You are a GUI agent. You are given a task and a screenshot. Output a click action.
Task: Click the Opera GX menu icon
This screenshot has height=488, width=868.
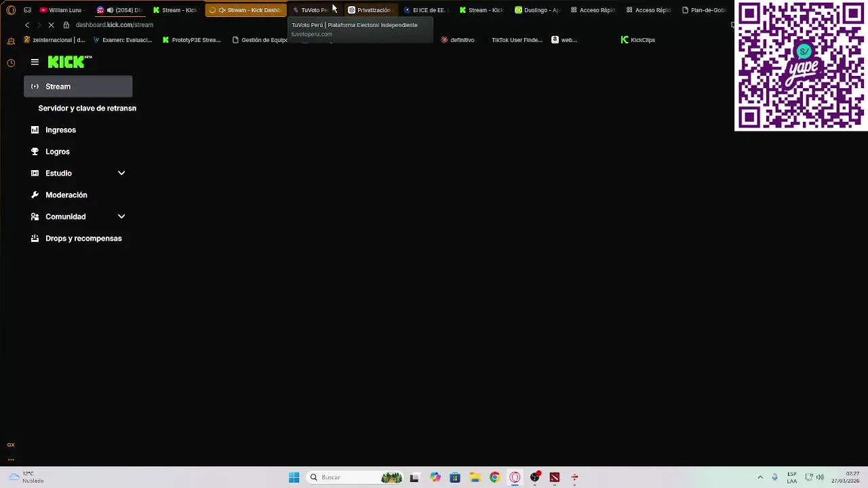pyautogui.click(x=11, y=10)
